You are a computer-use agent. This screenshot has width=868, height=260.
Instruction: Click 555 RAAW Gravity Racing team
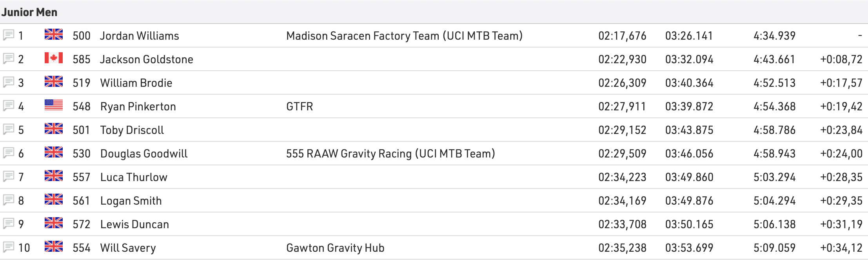390,154
